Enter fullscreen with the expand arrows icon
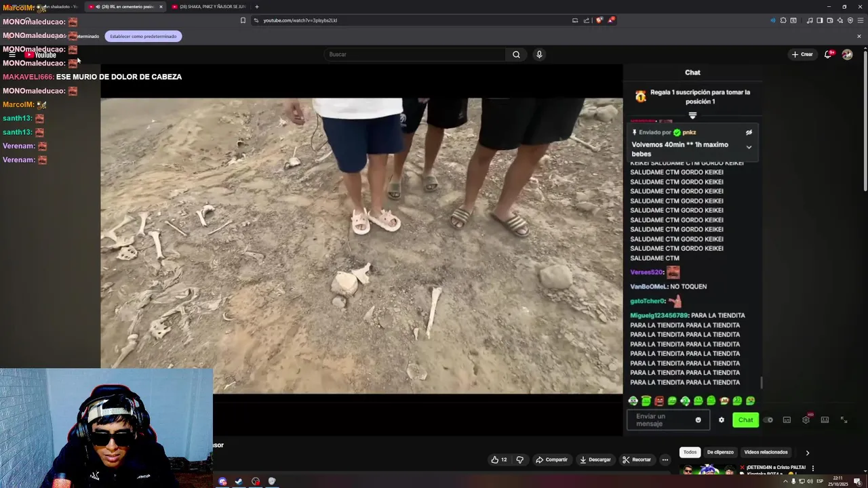The height and width of the screenshot is (488, 868). [844, 420]
